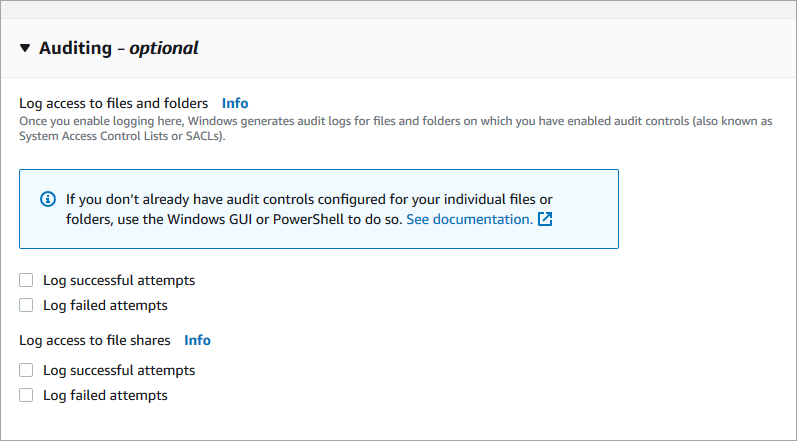The width and height of the screenshot is (797, 441).
Task: Enable successful attempts checkbox for files and folders
Action: click(26, 280)
